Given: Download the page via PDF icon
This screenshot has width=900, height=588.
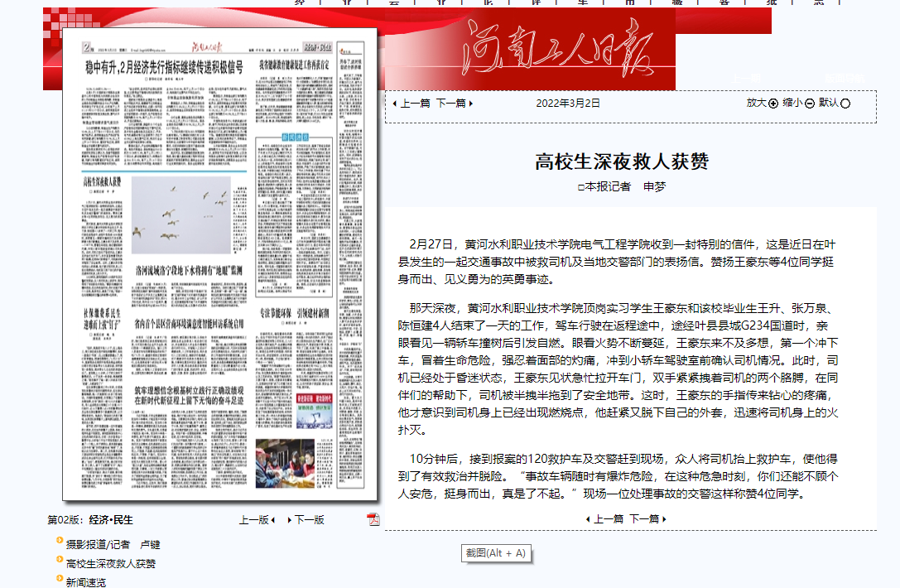Looking at the screenshot, I should tap(373, 519).
